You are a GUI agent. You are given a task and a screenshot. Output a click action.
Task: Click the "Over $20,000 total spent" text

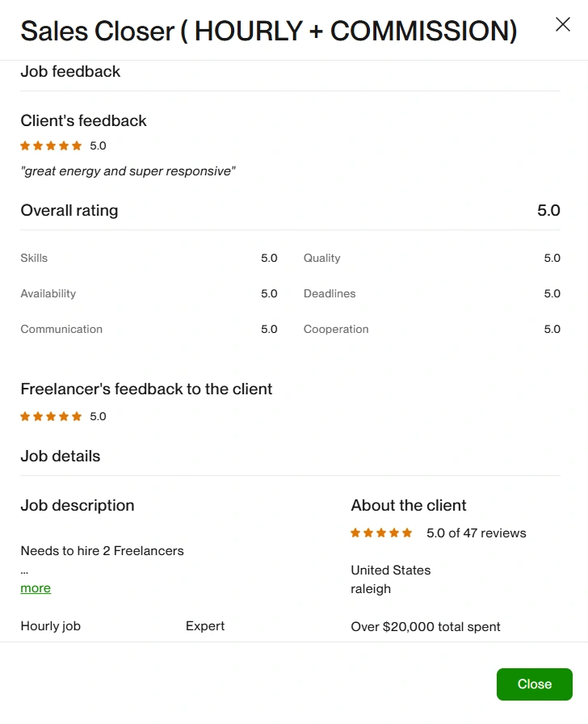pyautogui.click(x=426, y=627)
